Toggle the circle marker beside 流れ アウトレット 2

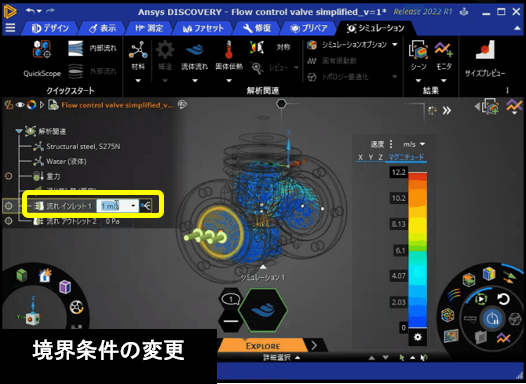8,221
